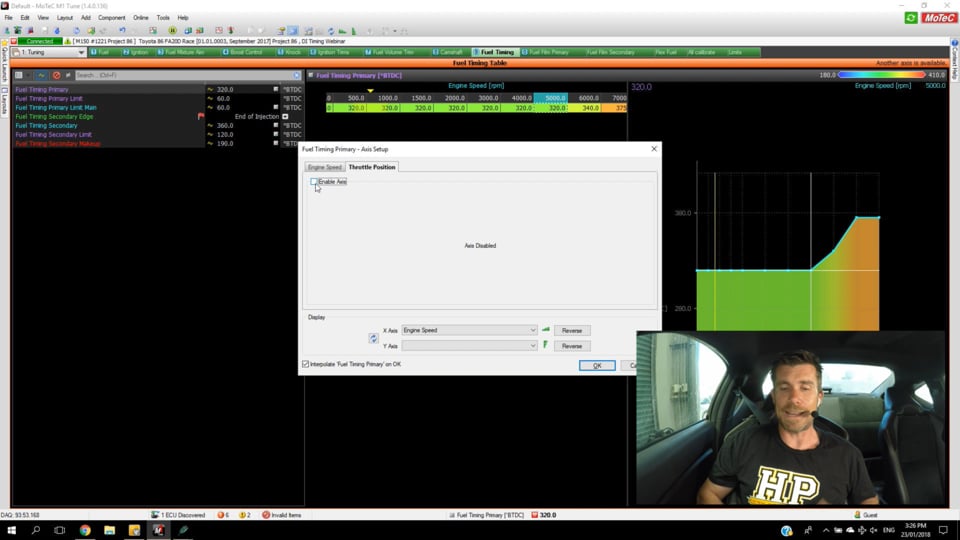Click the clear search icon in the search box
Viewport: 960px width, 540px height.
[297, 75]
